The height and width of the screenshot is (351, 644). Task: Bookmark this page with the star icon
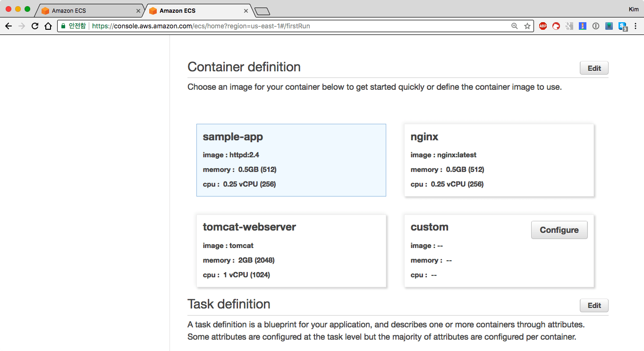(527, 26)
